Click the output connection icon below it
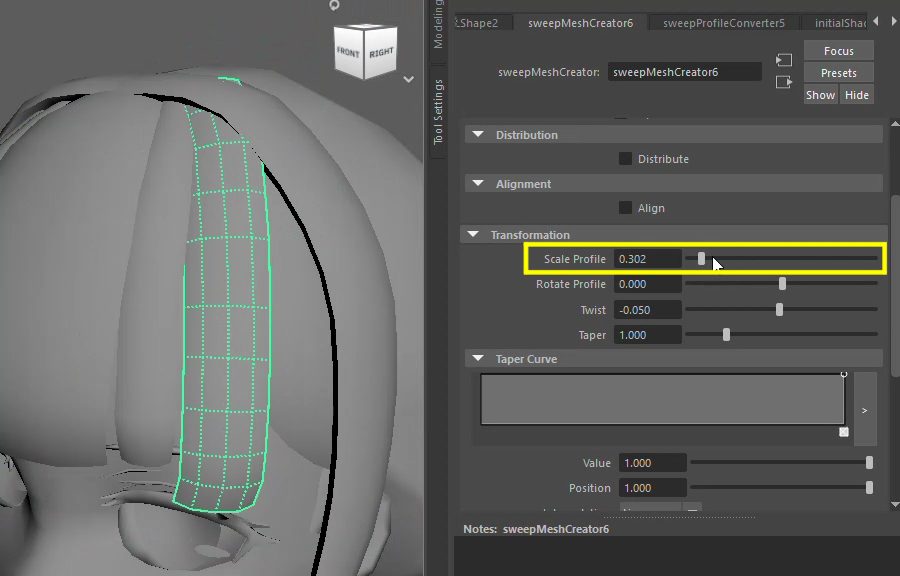900x576 pixels. click(784, 82)
